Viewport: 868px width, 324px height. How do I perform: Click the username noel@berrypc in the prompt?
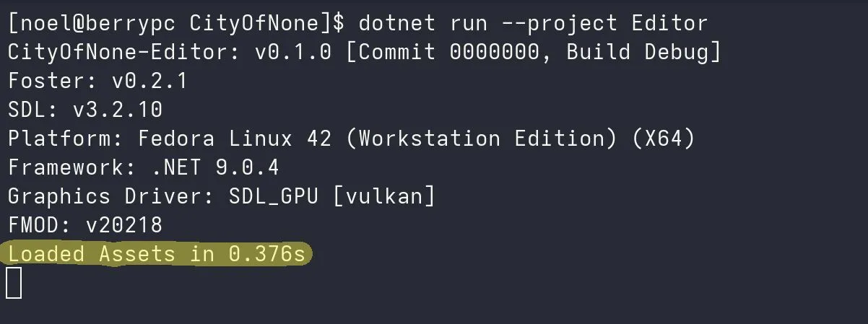coord(98,23)
